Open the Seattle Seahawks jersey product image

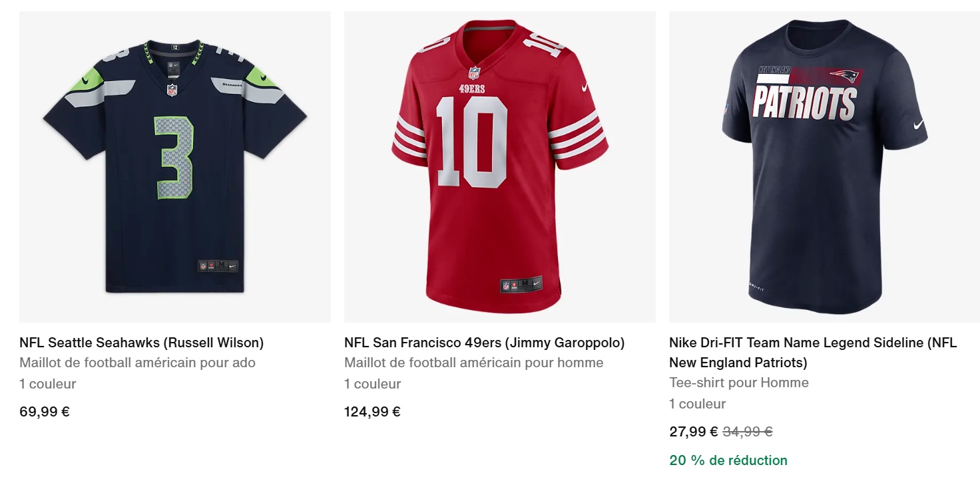174,166
